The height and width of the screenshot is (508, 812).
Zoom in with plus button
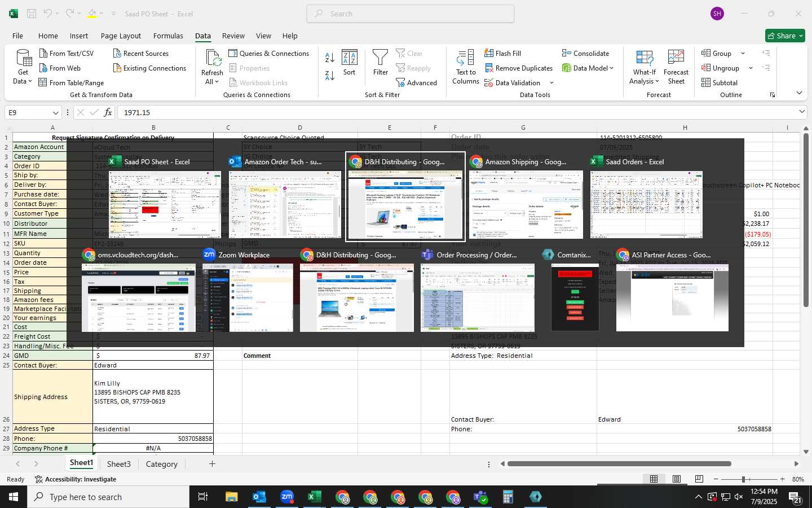point(782,479)
